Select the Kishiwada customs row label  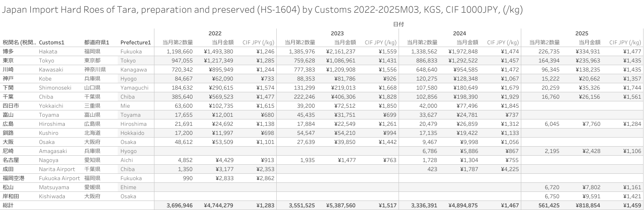pyautogui.click(x=52, y=196)
